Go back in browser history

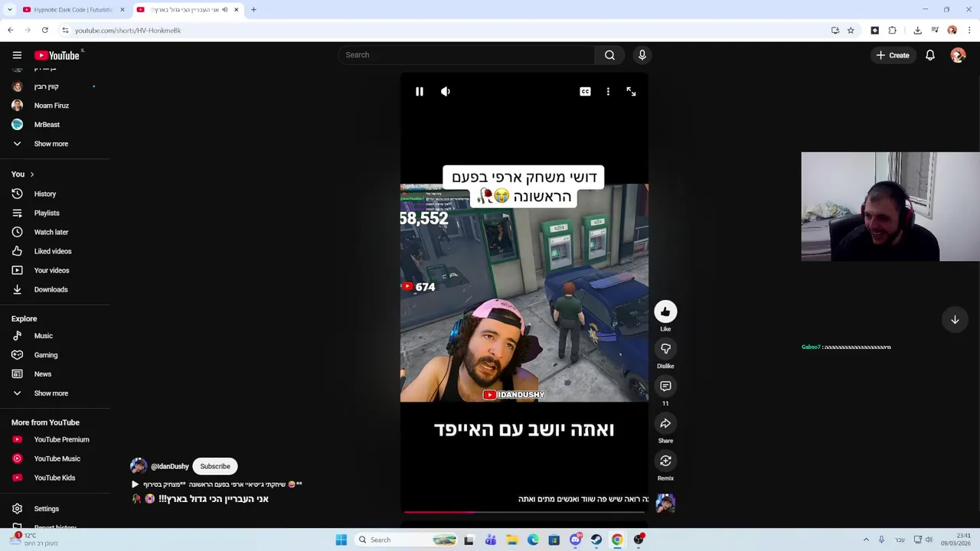[11, 31]
